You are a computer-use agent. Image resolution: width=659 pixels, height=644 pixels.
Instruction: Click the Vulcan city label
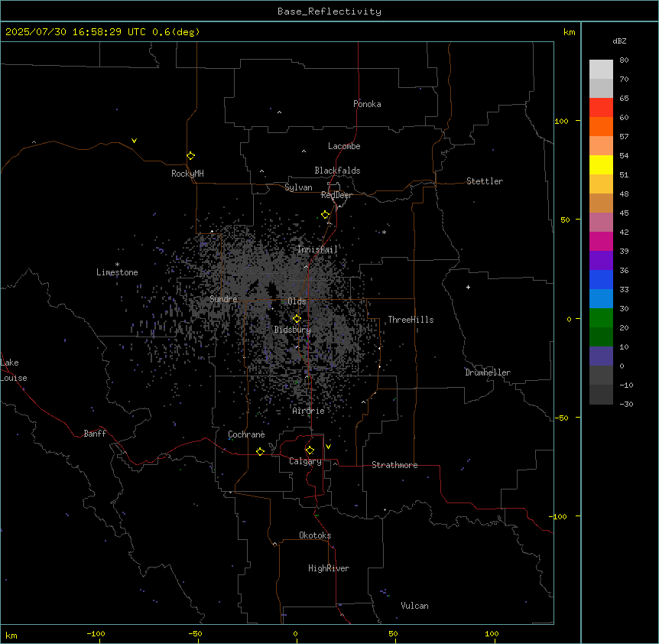point(414,606)
